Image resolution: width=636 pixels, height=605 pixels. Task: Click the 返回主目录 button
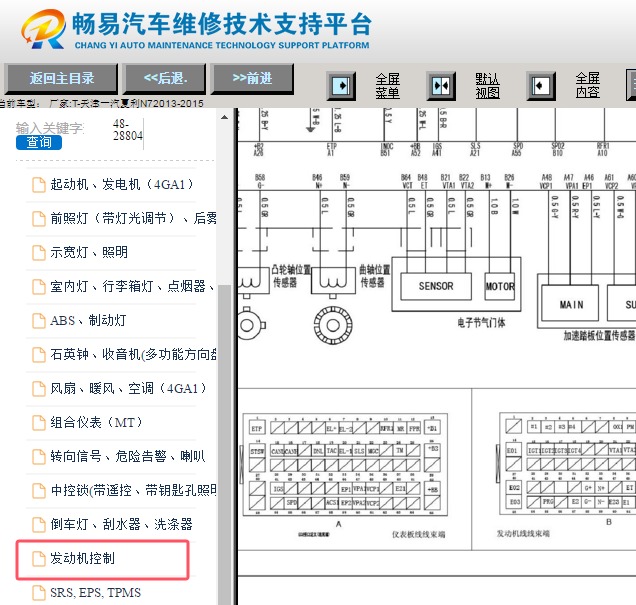point(61,79)
